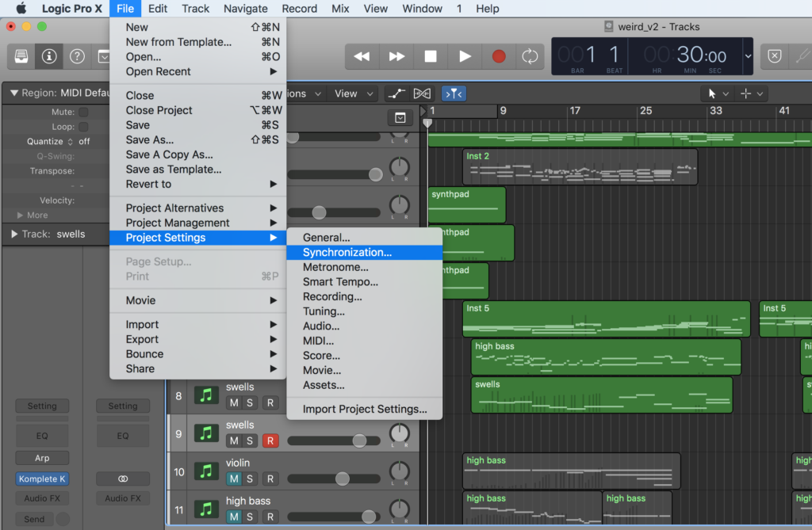Image resolution: width=812 pixels, height=530 pixels.
Task: Toggle the Inspector icon in the toolbar
Action: 49,56
